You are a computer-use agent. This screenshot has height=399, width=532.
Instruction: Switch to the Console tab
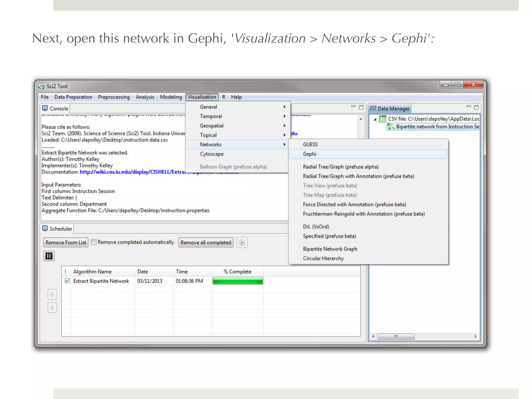[x=55, y=108]
